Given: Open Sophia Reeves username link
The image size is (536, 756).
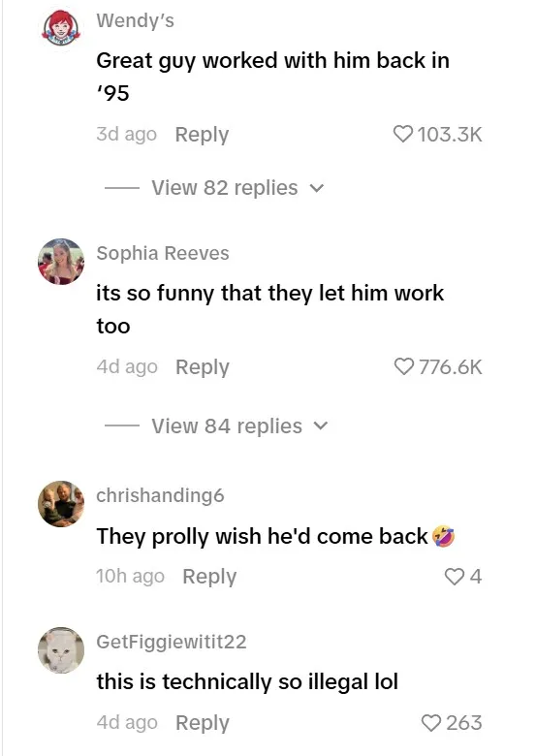Looking at the screenshot, I should click(163, 253).
